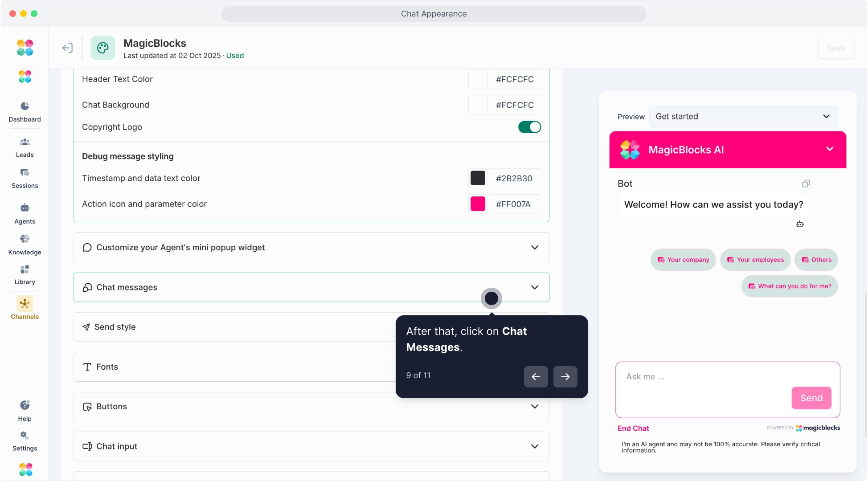Click the pink Action icon color swatch
The image size is (868, 481).
478,204
